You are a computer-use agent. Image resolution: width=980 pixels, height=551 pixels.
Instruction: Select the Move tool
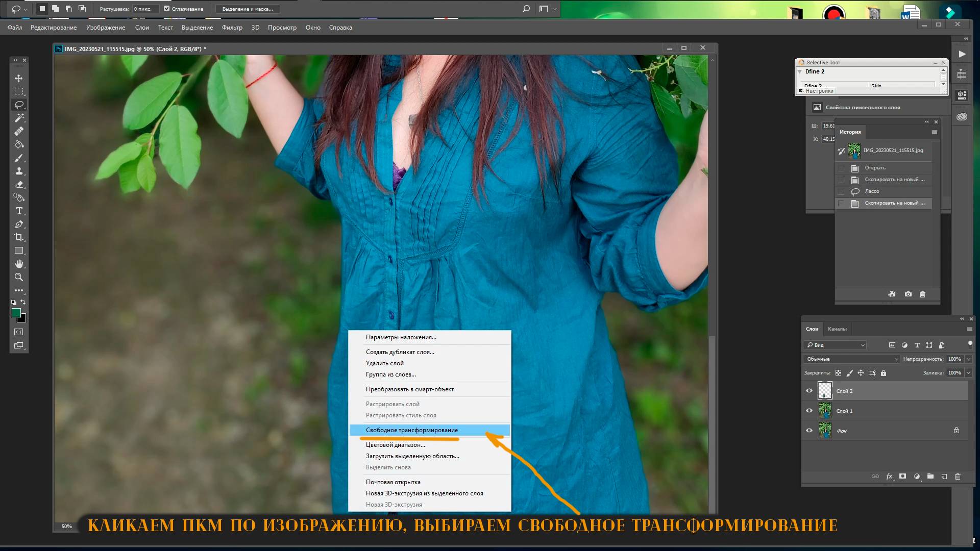click(19, 78)
